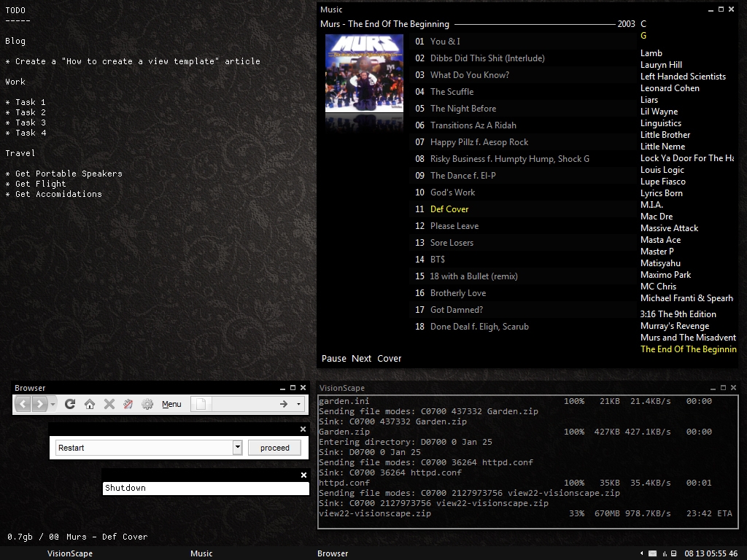
Task: Maximize the Browser window
Action: [x=293, y=388]
